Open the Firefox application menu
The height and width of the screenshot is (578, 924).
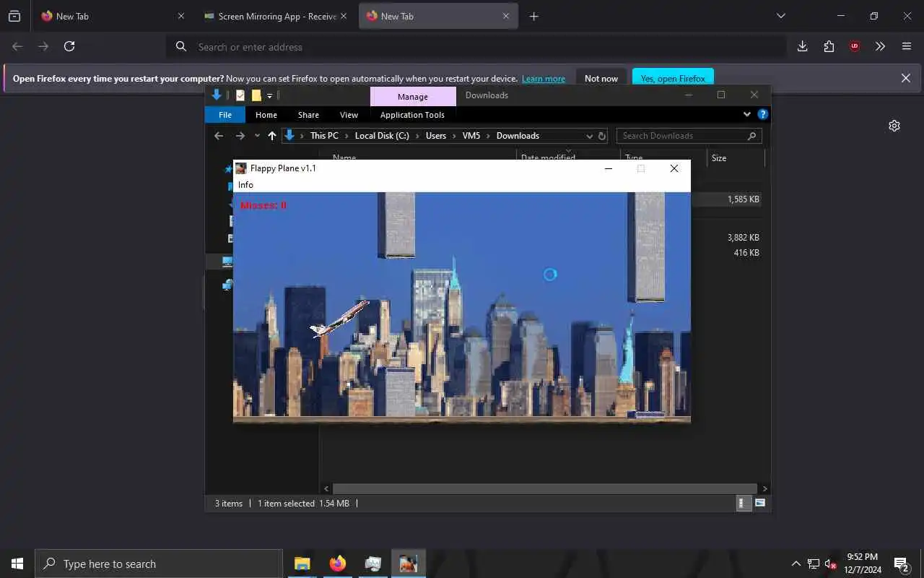[907, 46]
